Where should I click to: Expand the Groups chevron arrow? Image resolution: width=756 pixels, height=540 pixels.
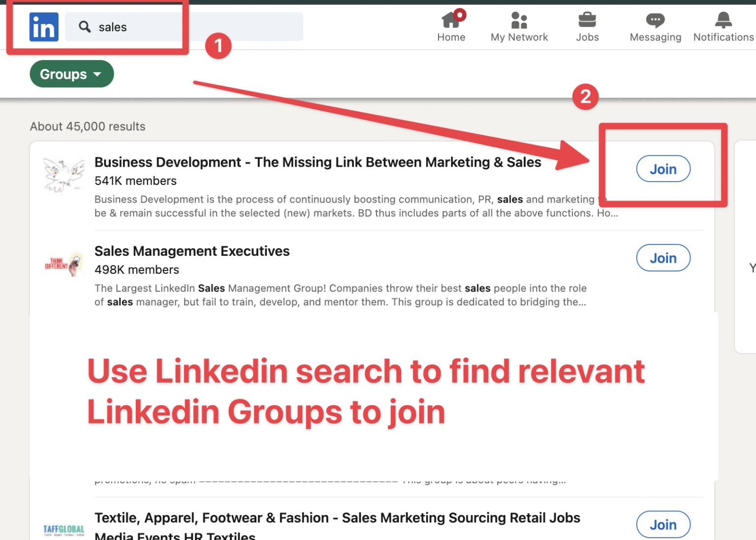coord(97,74)
